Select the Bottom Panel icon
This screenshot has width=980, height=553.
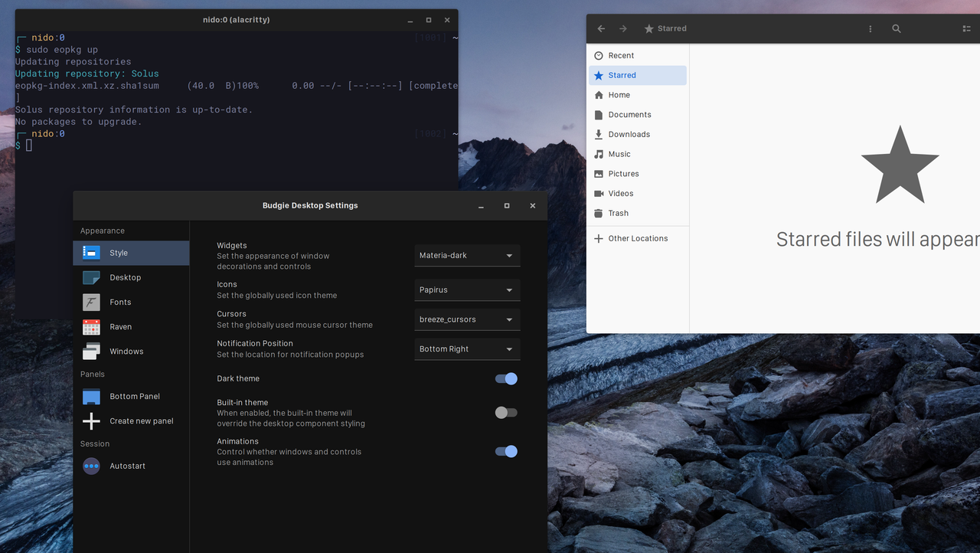pos(91,396)
